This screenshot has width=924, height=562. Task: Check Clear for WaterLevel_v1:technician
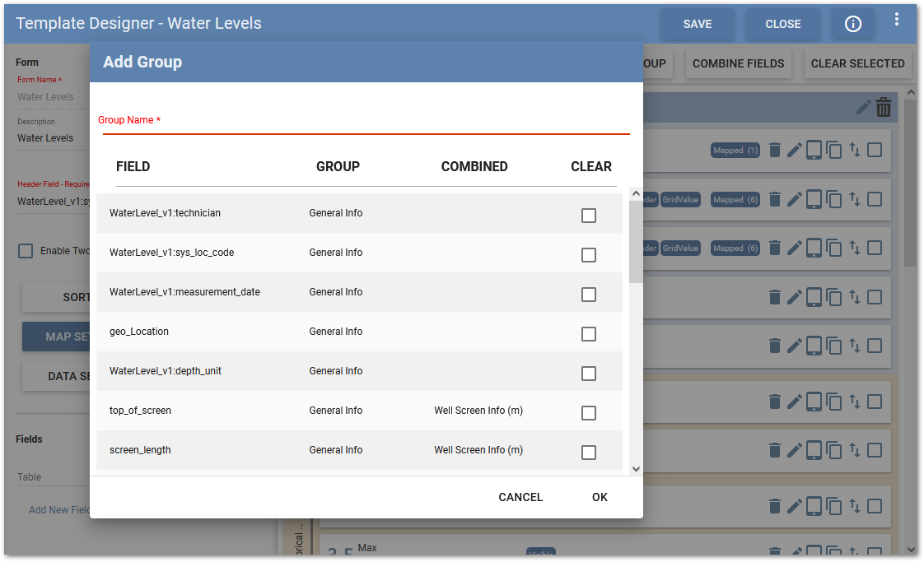[589, 216]
